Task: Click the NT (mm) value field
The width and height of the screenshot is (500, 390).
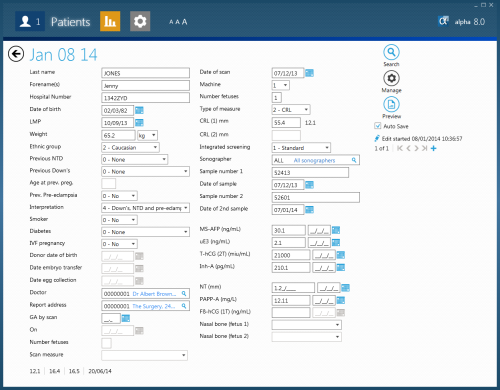Action: click(293, 288)
